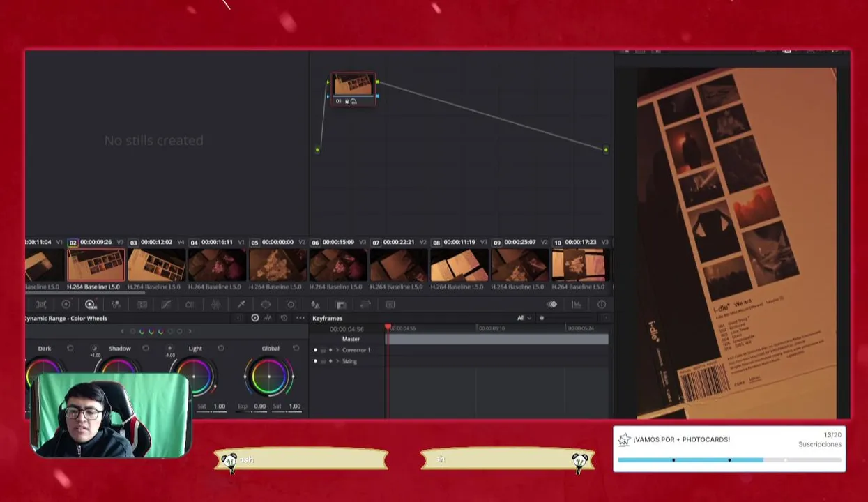The height and width of the screenshot is (502, 868).
Task: Toggle auto-keyframe diamond for Corrector 1
Action: pos(330,350)
